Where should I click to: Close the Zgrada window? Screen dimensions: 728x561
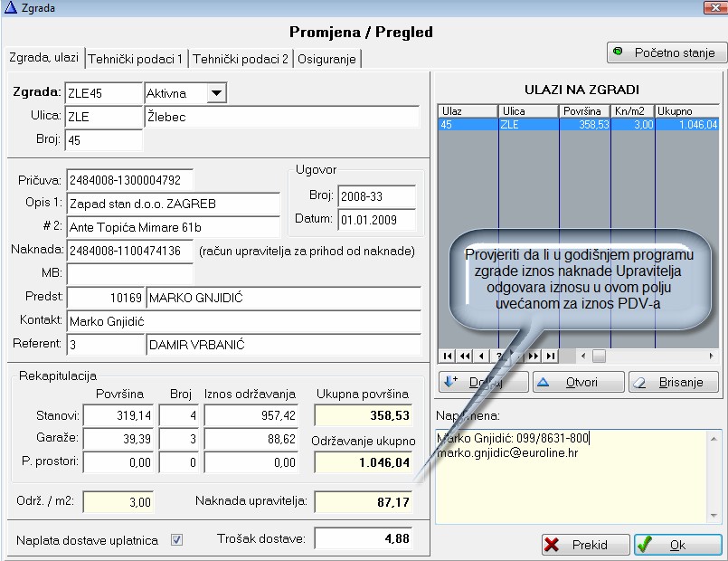tap(715, 7)
